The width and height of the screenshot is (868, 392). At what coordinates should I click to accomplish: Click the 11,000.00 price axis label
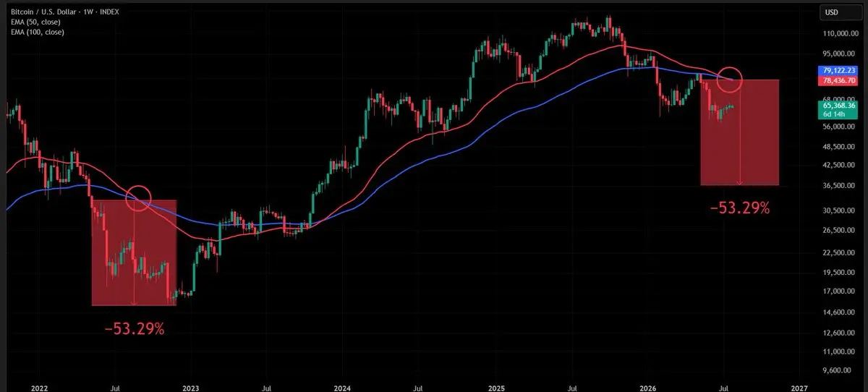[840, 351]
